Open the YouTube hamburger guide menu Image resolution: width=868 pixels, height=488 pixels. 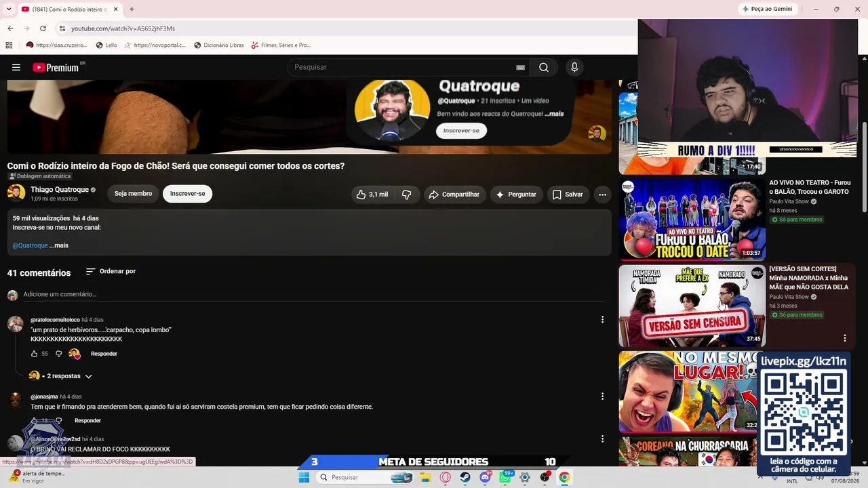pyautogui.click(x=16, y=67)
